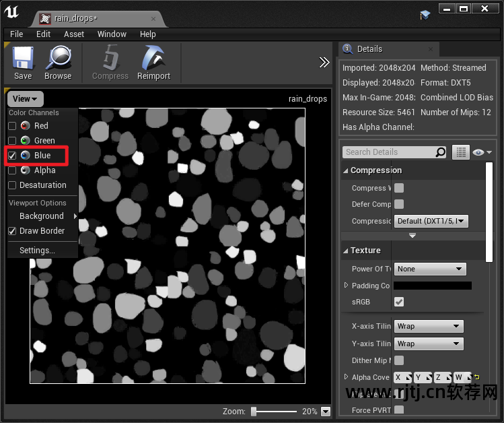Open the View dropdown button
The image size is (504, 423).
tap(25, 99)
